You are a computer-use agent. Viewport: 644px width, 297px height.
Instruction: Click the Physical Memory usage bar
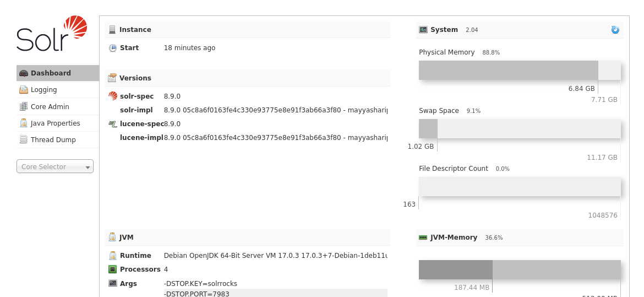(519, 70)
